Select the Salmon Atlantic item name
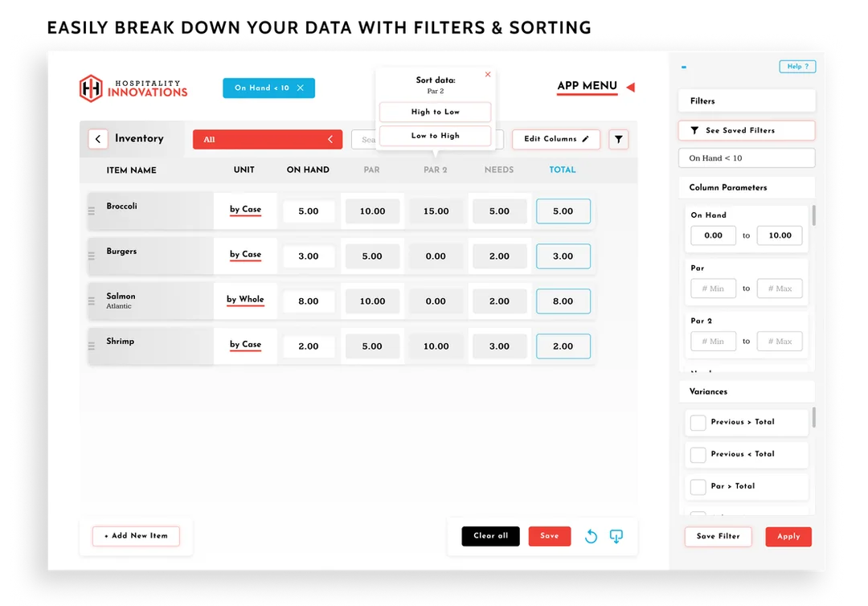 pos(121,301)
